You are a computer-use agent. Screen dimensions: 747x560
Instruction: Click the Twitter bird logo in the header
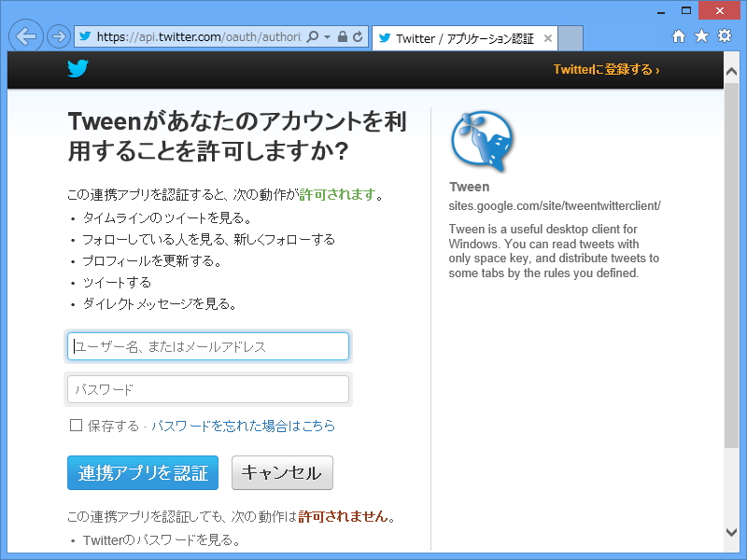point(78,68)
